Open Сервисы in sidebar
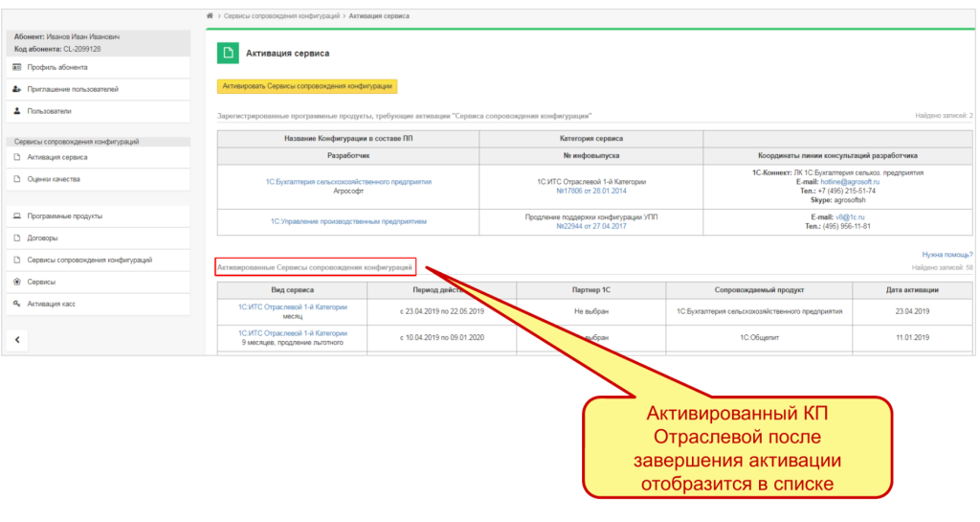 (40, 282)
